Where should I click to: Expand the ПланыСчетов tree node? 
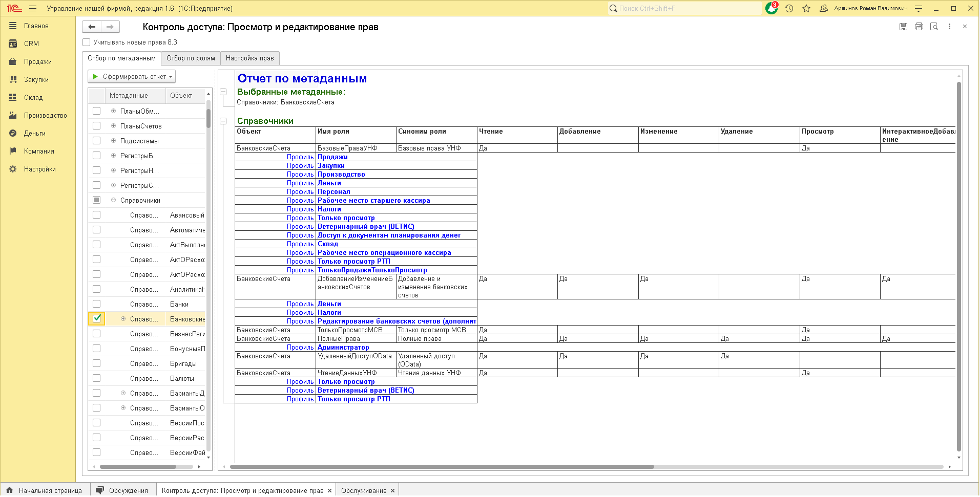coord(113,126)
